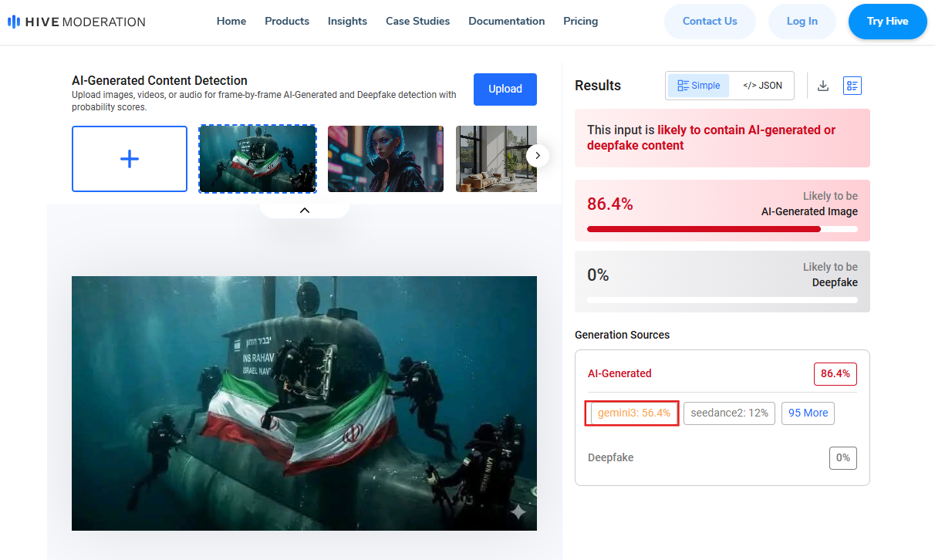The image size is (935, 560).
Task: Click the sparkle watermark on the image
Action: (518, 511)
